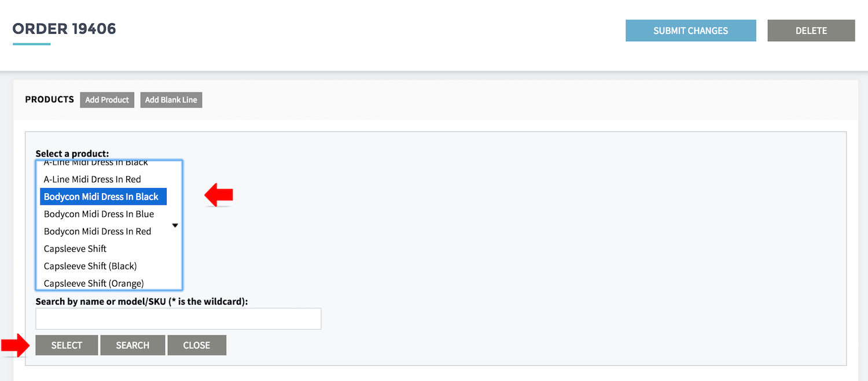This screenshot has height=381, width=868.
Task: Click the black dropdown arrow in product list
Action: pyautogui.click(x=175, y=225)
